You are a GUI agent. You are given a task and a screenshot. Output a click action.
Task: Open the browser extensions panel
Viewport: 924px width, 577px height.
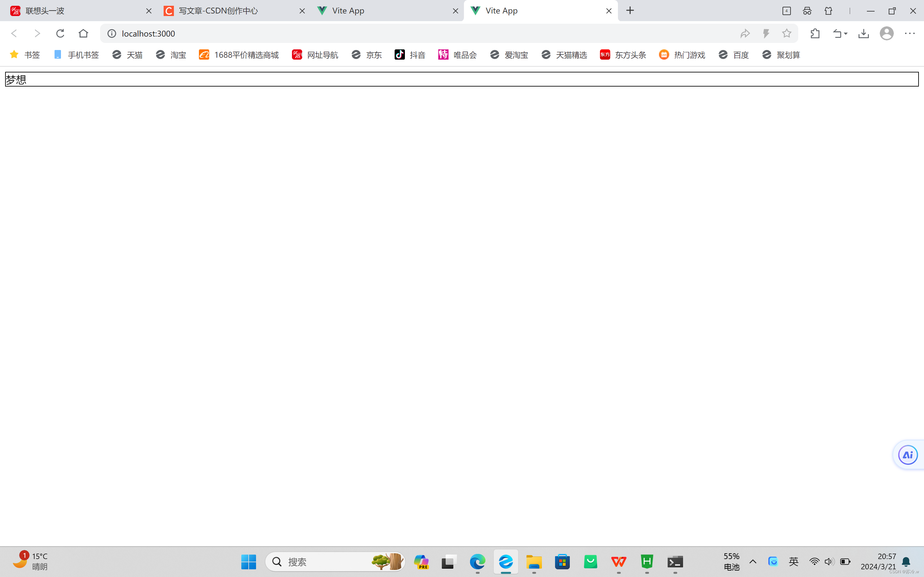[x=815, y=33]
